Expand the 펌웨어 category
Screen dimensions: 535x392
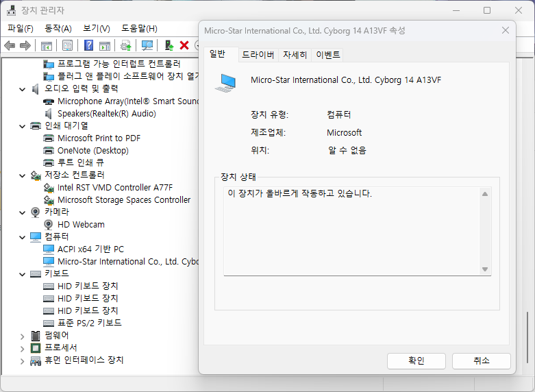[x=23, y=336]
